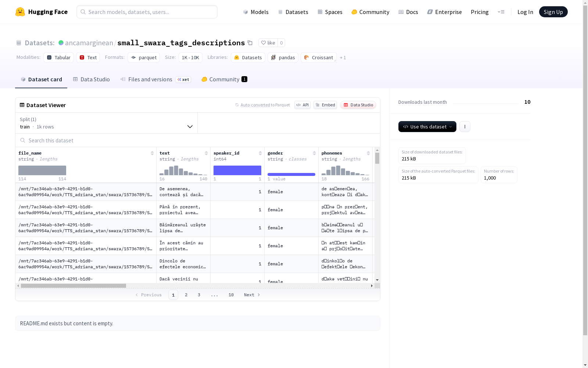Open the Split train dropdown
Screen dimensions: 588x368
click(x=106, y=123)
